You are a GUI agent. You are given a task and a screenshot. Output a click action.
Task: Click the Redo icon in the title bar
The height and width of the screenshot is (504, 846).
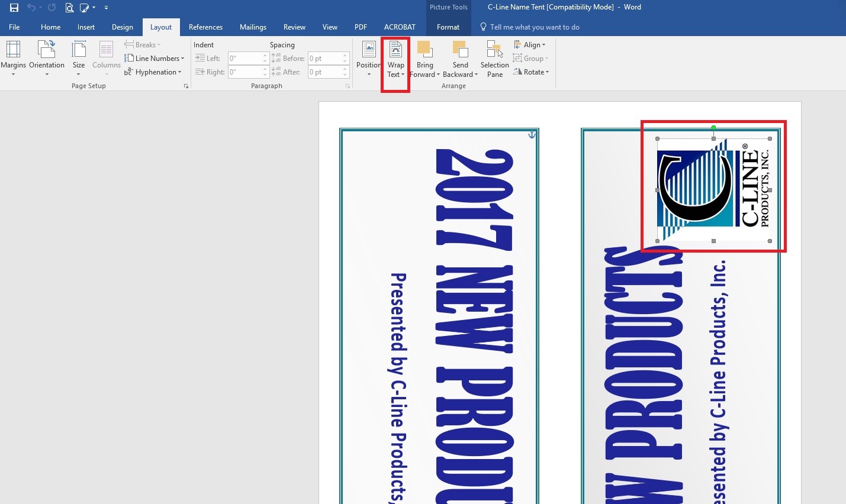(x=52, y=8)
